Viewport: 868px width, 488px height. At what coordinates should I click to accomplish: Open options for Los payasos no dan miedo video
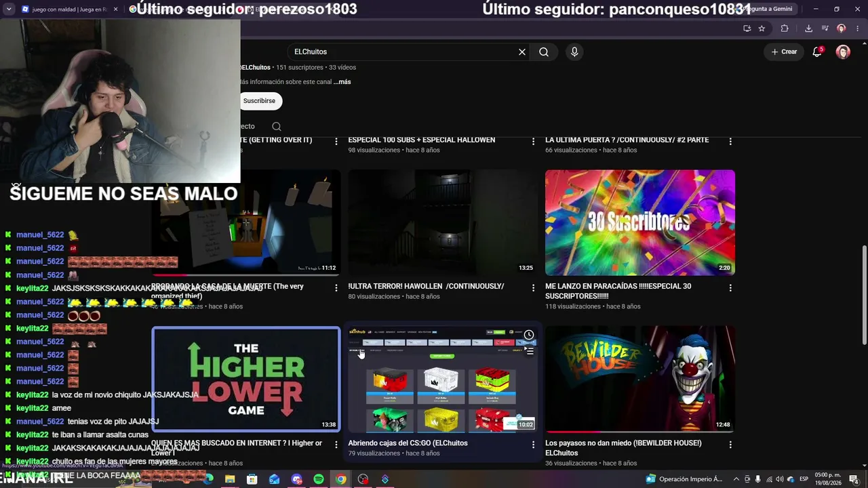(730, 445)
